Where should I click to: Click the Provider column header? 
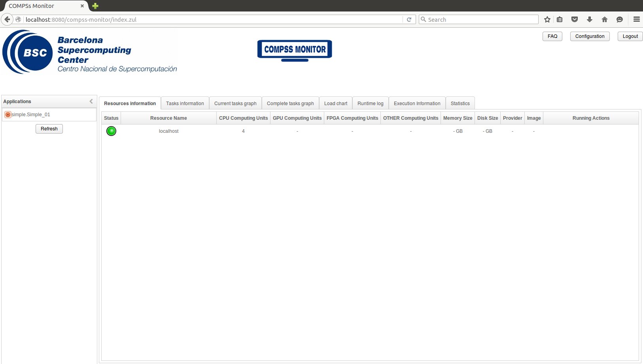[513, 118]
